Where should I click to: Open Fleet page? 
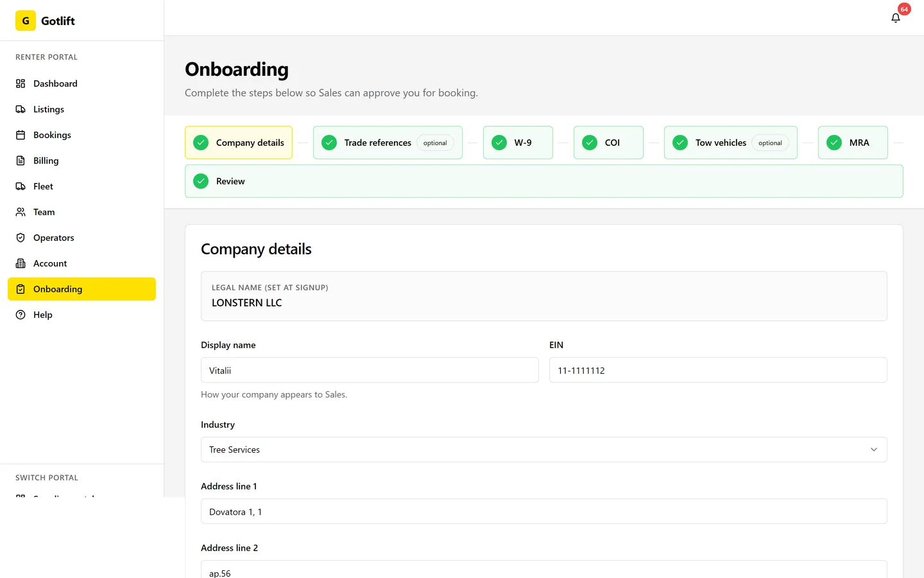(x=81, y=186)
